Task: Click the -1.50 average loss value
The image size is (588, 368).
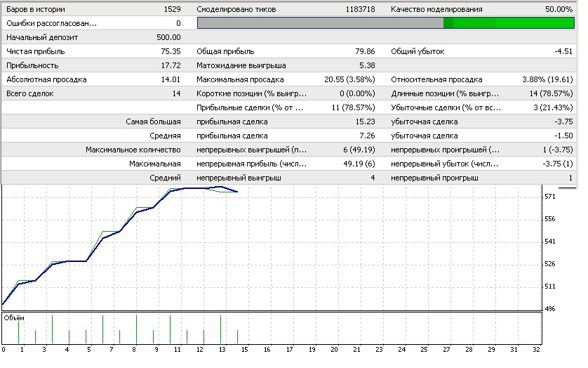Action: coord(563,136)
